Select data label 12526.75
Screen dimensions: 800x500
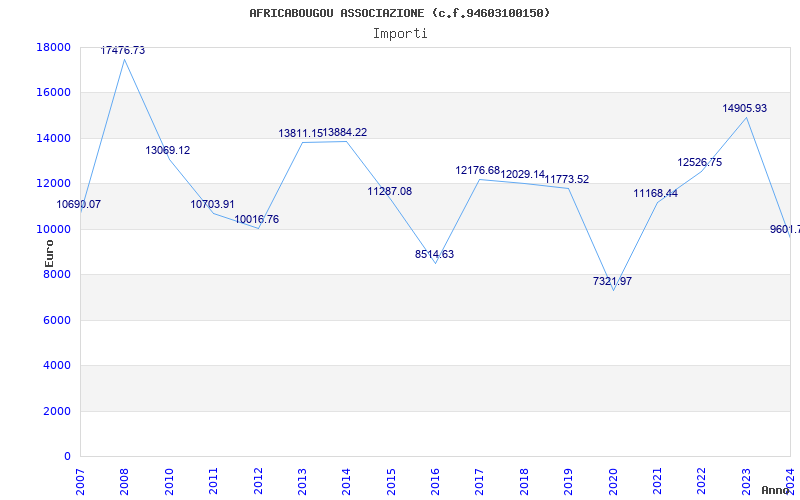point(699,163)
